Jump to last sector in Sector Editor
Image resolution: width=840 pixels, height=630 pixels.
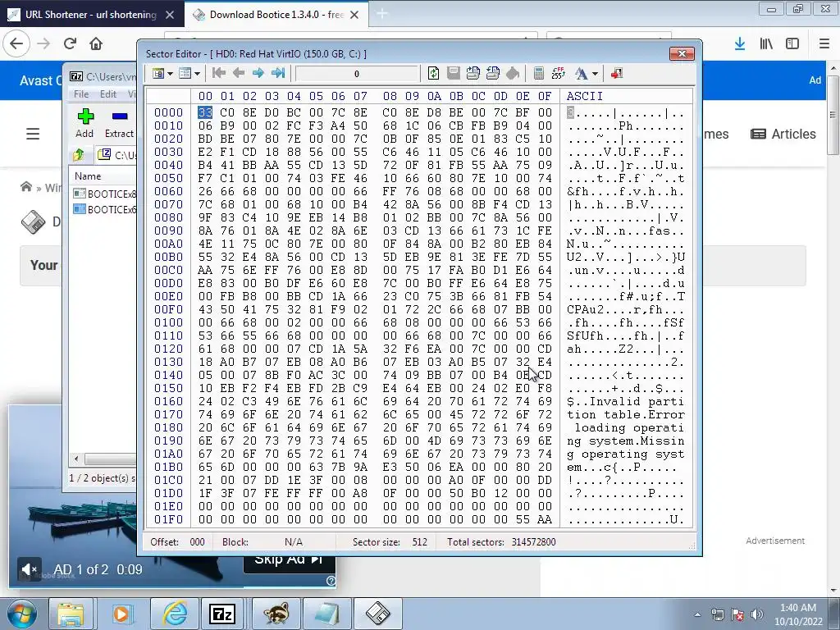[278, 73]
